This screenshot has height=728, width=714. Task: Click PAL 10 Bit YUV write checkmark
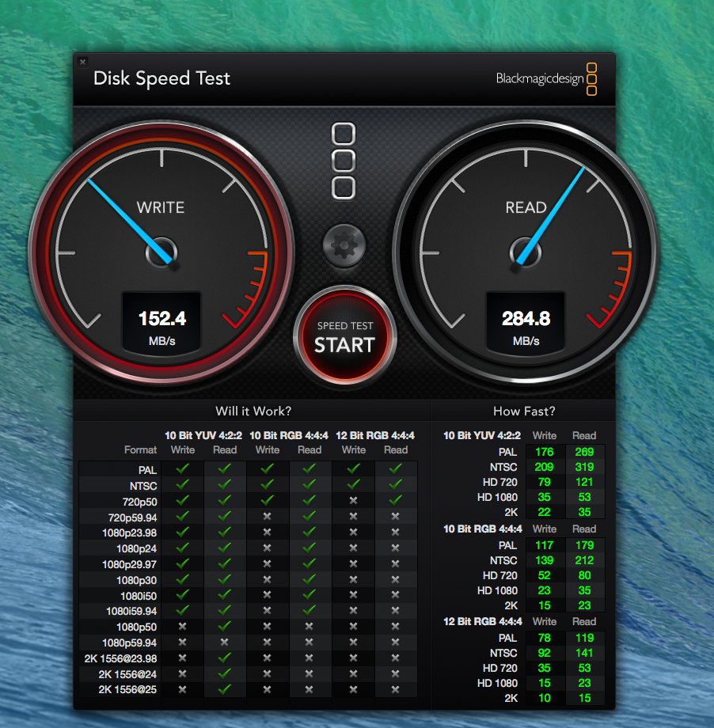coord(183,468)
